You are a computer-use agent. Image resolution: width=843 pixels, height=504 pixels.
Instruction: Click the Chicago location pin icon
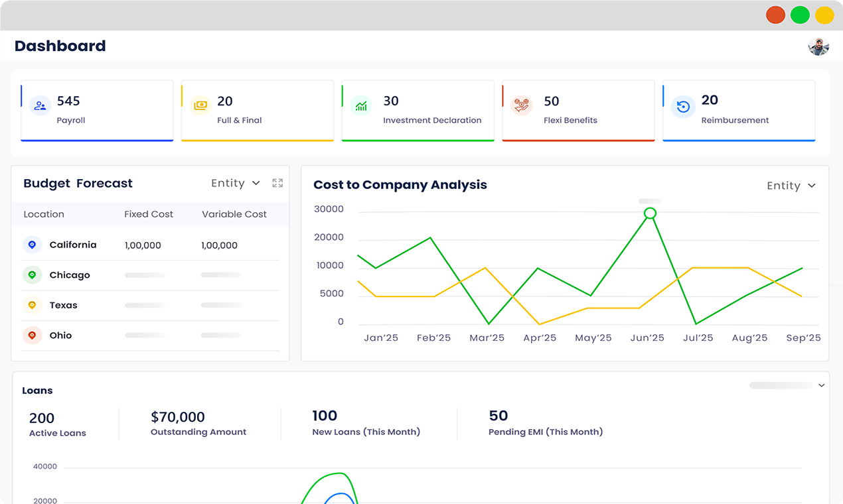click(x=32, y=275)
